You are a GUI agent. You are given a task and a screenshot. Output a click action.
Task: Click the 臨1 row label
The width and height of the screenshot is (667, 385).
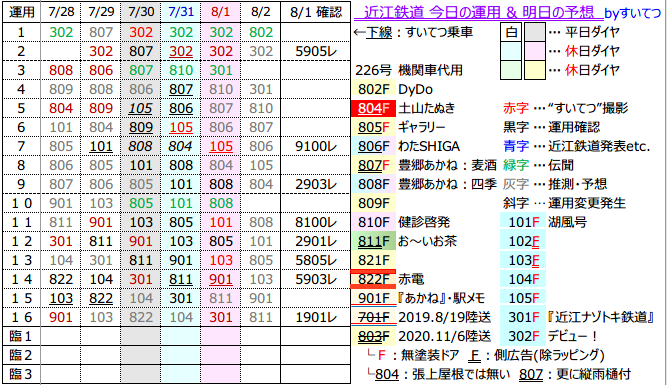coord(21,336)
